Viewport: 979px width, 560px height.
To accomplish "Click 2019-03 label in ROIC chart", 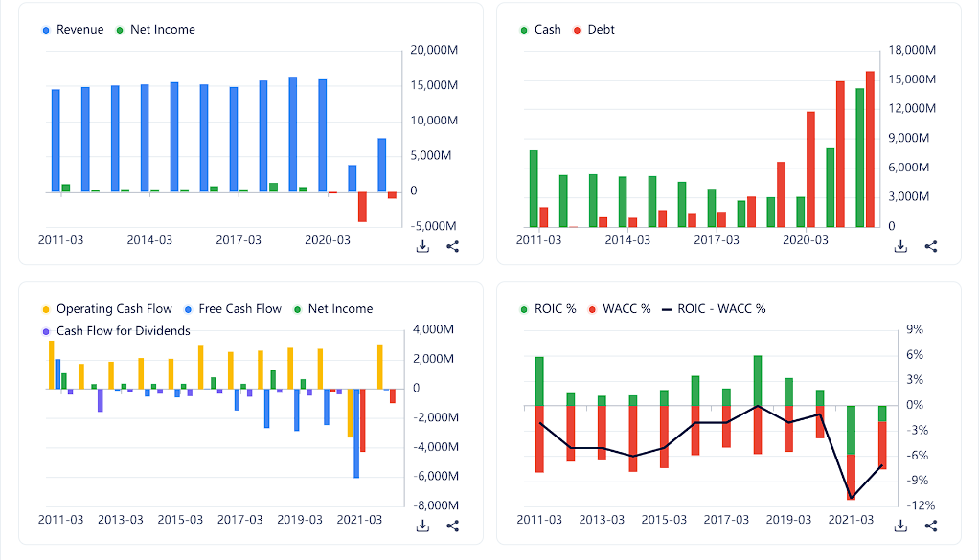I will [788, 520].
